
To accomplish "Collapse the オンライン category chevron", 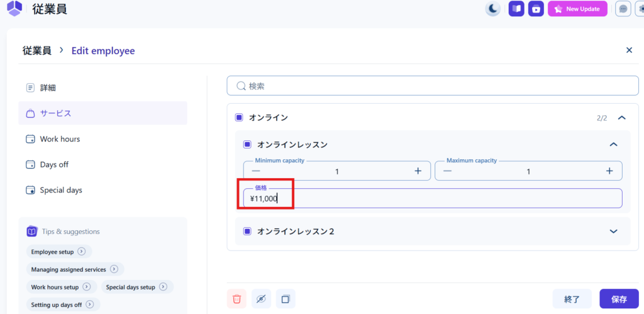I will tap(621, 118).
